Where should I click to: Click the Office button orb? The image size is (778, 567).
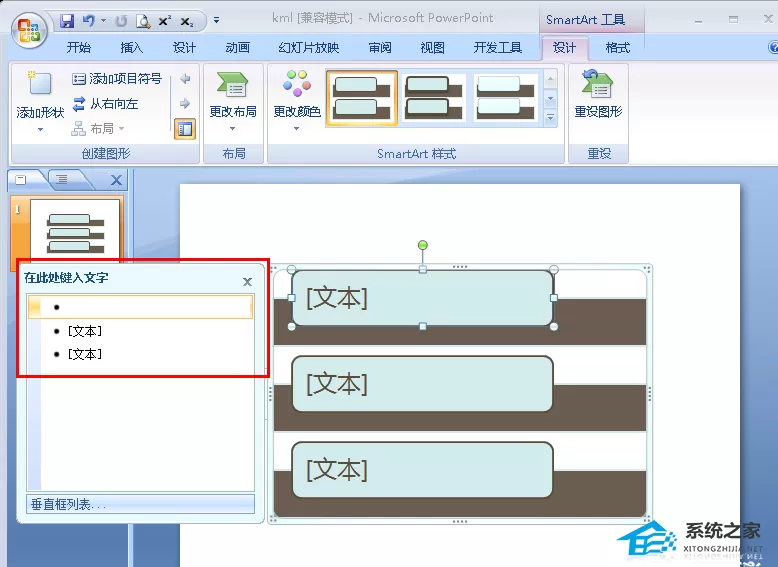(x=28, y=30)
